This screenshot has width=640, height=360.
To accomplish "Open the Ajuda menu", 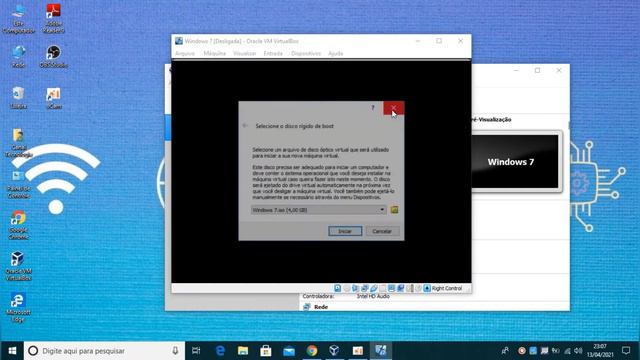I will (x=336, y=53).
